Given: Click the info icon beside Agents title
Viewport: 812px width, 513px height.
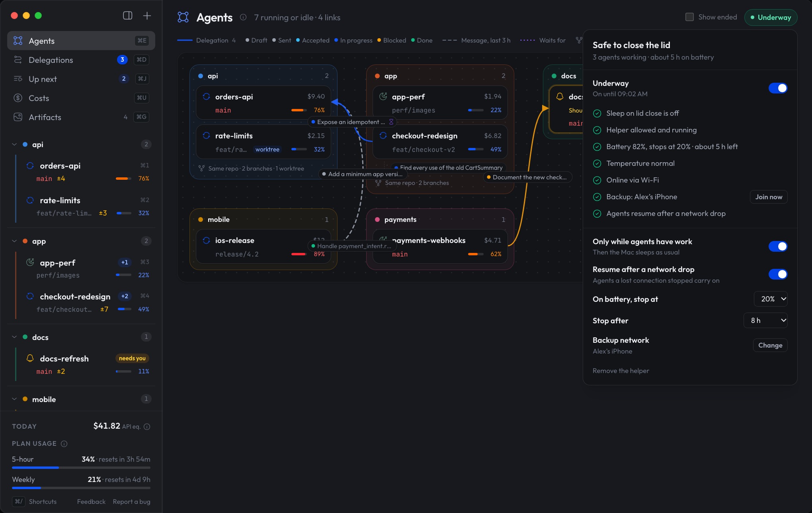Looking at the screenshot, I should [243, 17].
